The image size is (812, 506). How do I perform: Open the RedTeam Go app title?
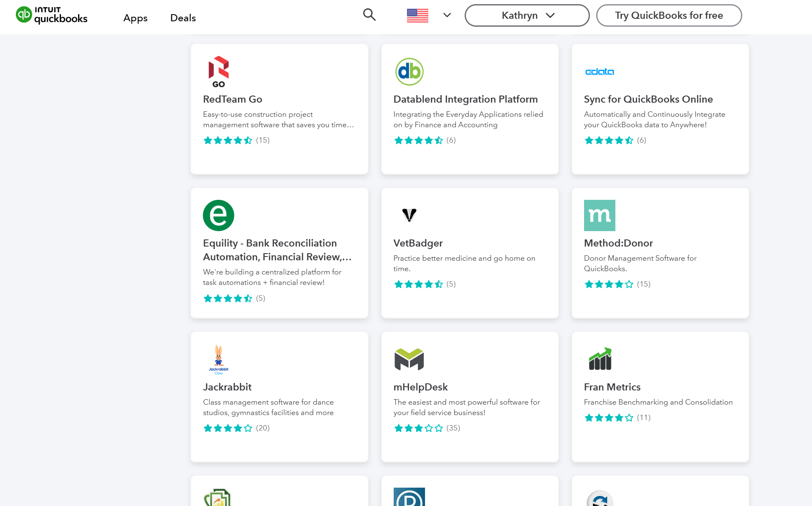(233, 99)
